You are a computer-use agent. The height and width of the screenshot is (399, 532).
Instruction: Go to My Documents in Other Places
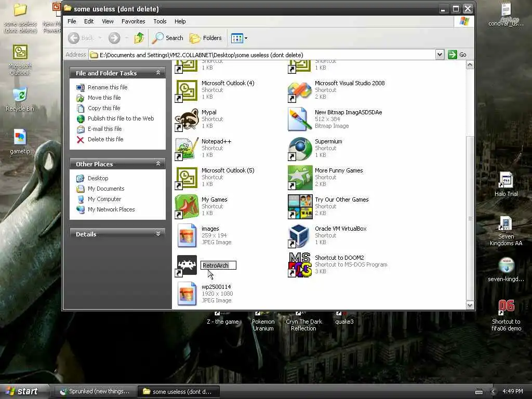[106, 189]
